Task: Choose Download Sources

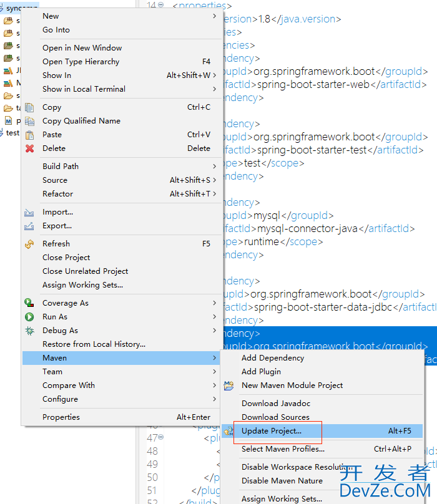Action: click(322, 417)
